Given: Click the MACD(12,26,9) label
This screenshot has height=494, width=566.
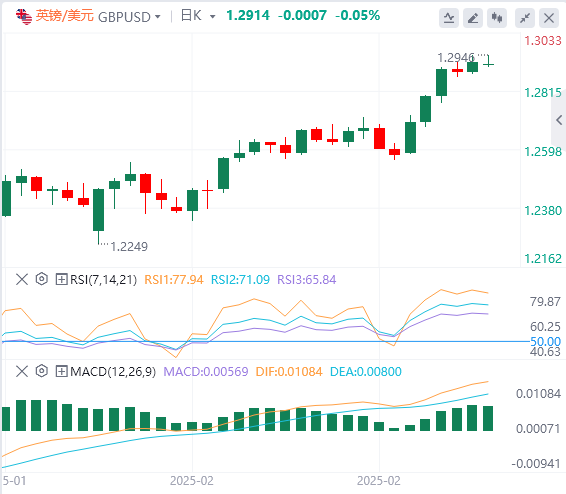Looking at the screenshot, I should [113, 372].
